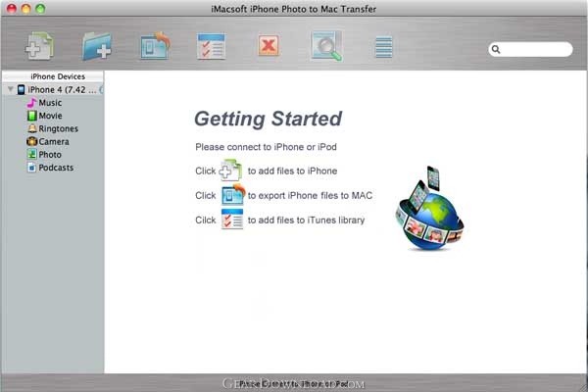Click the Ringtones bell icon

32,128
